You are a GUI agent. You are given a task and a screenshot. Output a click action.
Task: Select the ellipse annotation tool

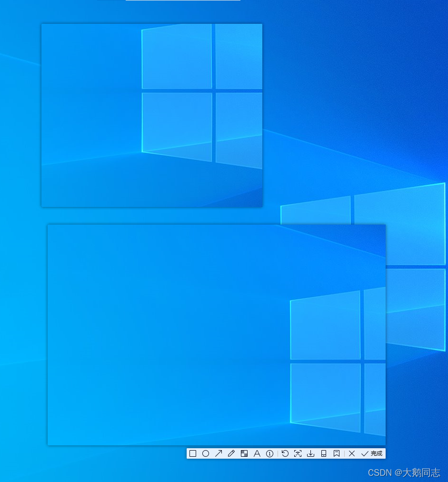[206, 453]
